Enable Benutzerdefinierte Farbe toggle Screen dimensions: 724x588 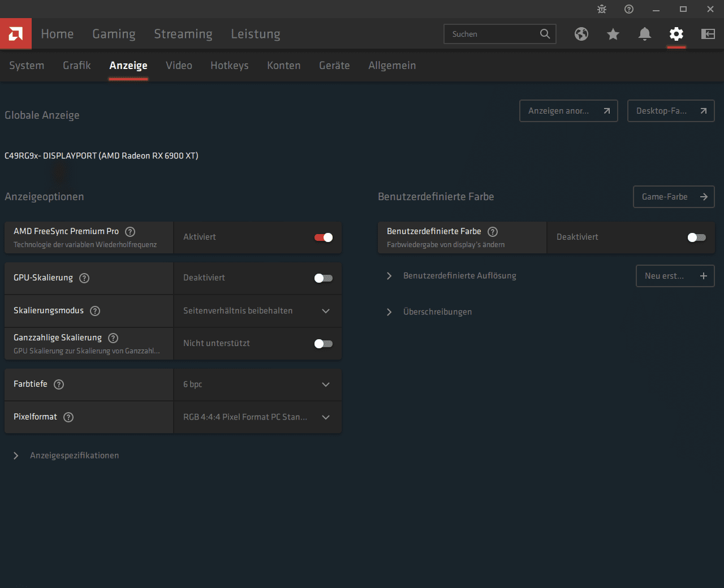point(697,237)
